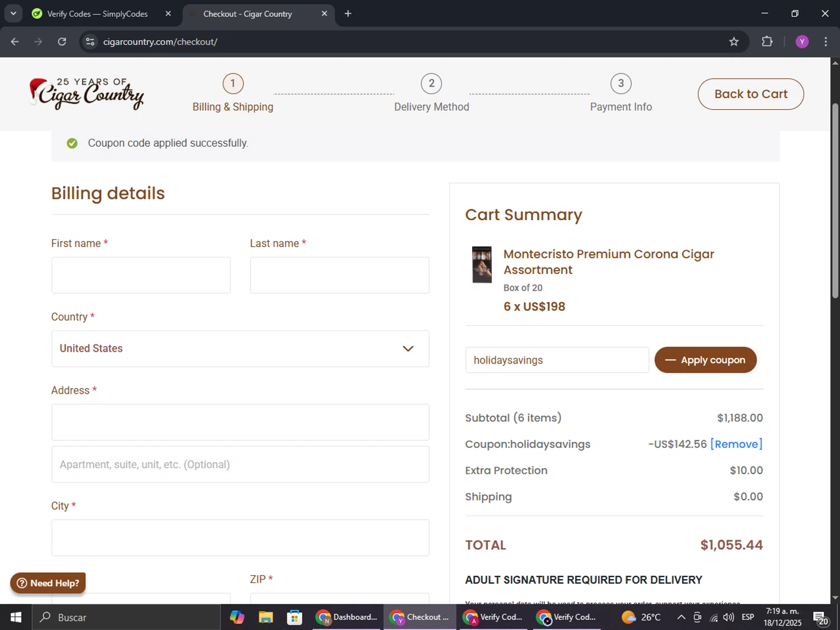Viewport: 840px width, 630px height.
Task: Click the page vertical scrollbar
Action: pos(835,200)
